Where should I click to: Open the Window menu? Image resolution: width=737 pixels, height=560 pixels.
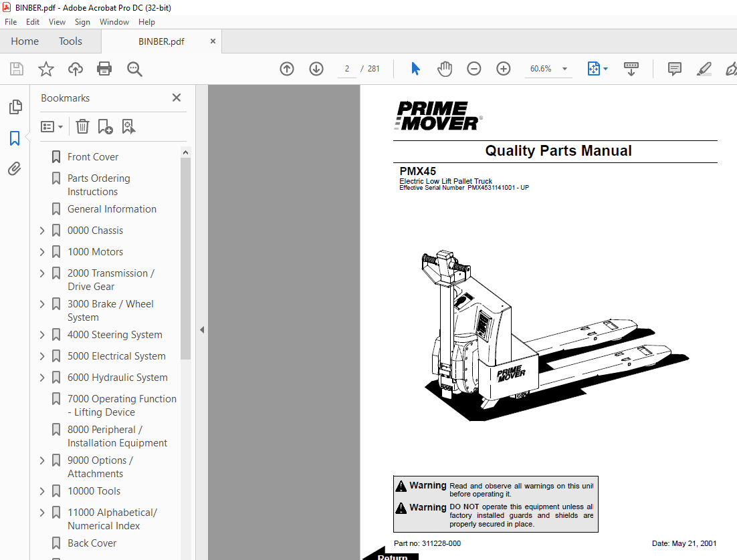point(114,22)
